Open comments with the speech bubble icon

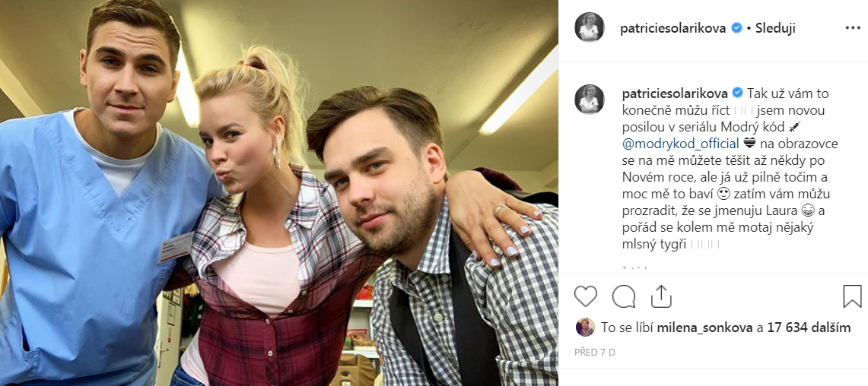pyautogui.click(x=623, y=296)
